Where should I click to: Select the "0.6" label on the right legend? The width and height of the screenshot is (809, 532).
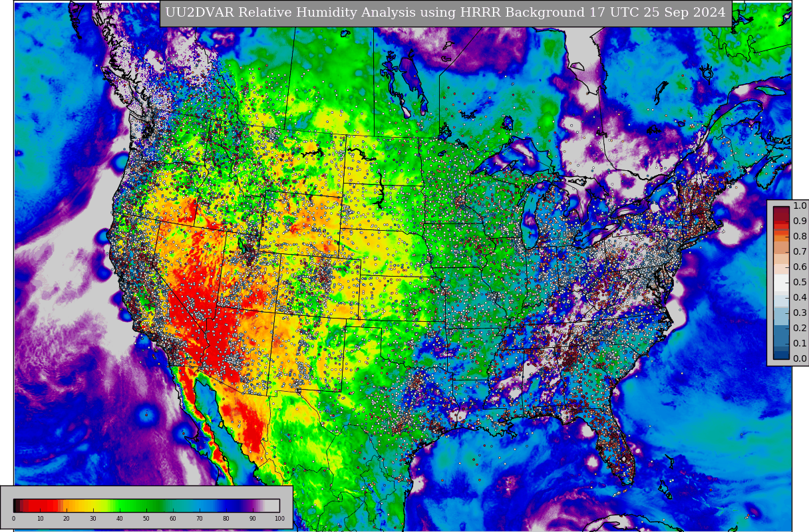pyautogui.click(x=800, y=267)
